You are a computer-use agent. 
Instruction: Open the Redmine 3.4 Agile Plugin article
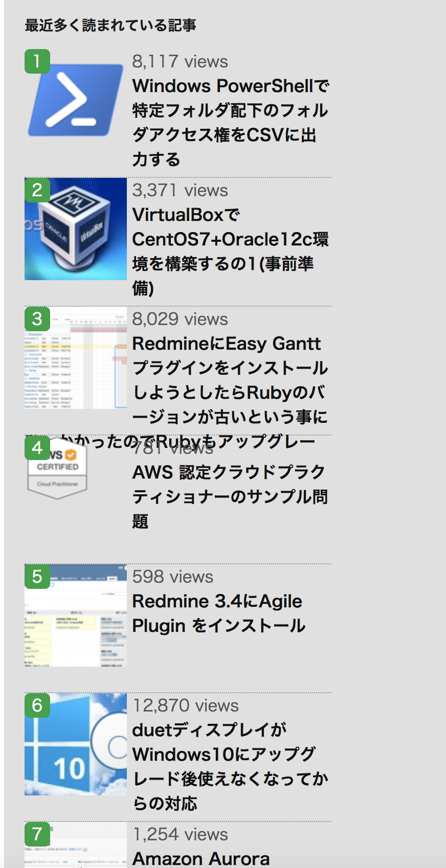click(219, 613)
